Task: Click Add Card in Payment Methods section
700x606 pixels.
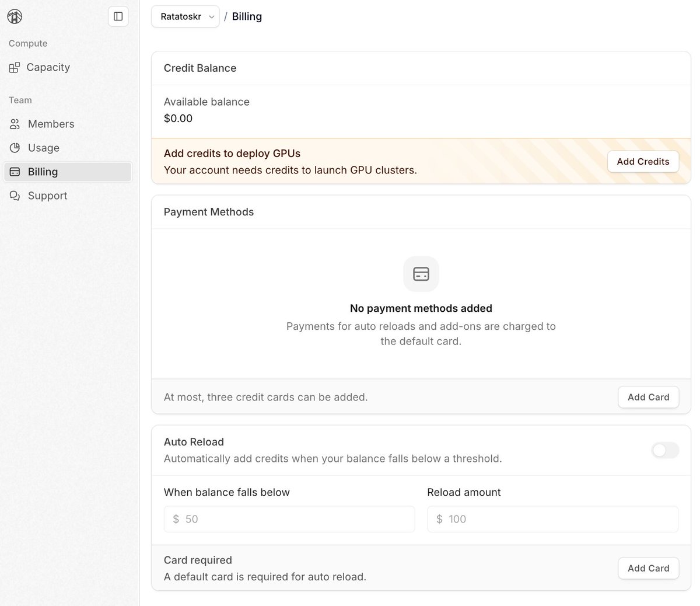Action: click(648, 397)
